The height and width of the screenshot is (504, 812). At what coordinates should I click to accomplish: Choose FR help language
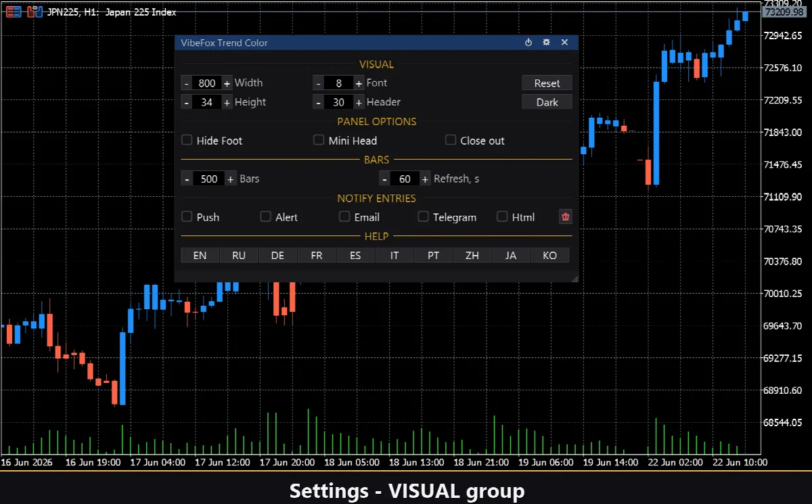point(317,256)
